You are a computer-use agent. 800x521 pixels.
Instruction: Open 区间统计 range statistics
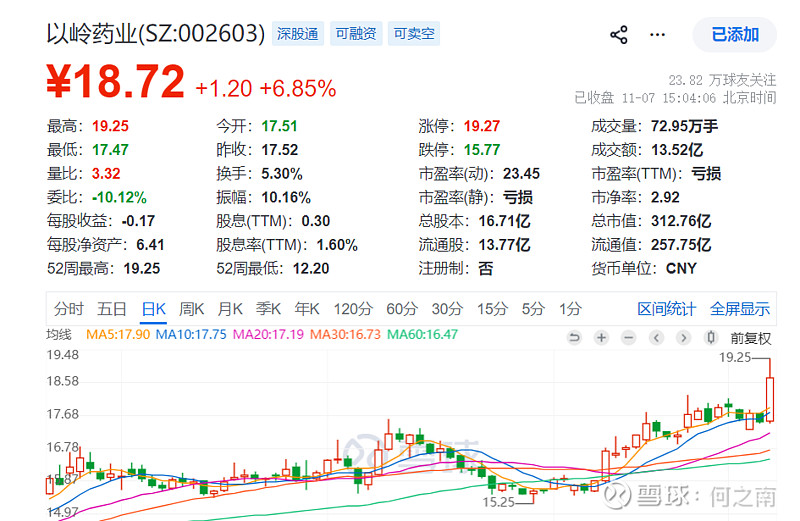(666, 309)
